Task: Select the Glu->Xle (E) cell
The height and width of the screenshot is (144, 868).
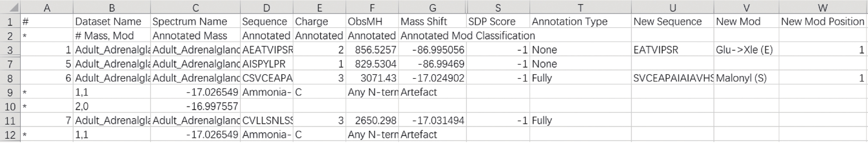Action: [x=746, y=50]
